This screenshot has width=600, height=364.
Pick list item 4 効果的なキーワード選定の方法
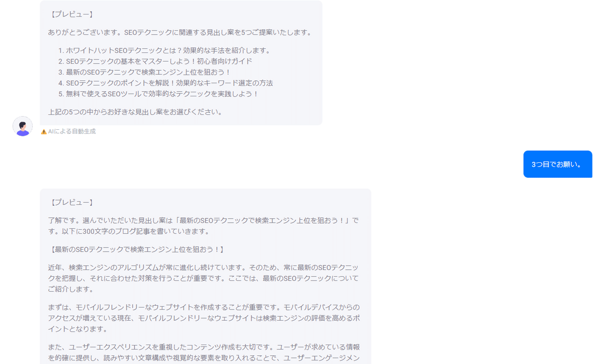165,83
